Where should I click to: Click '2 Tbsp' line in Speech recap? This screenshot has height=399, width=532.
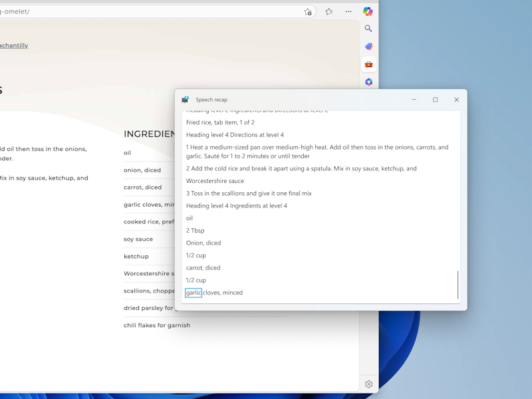[x=195, y=230]
